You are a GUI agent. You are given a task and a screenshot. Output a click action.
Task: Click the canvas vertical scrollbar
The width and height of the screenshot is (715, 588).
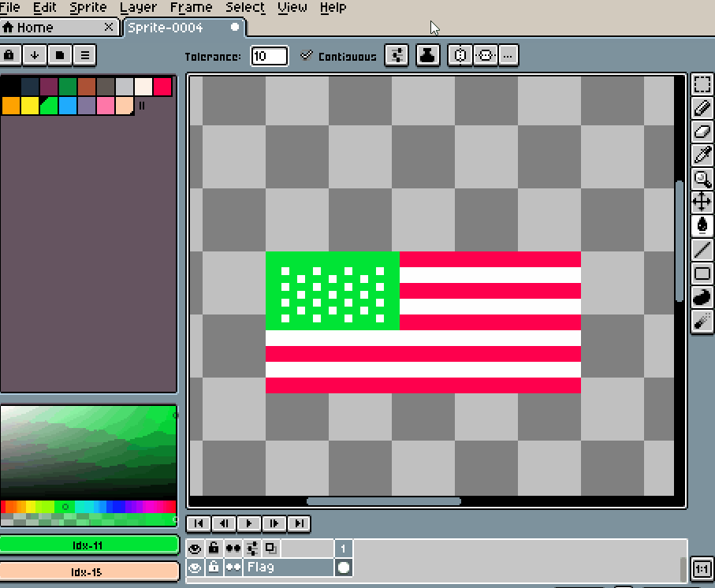click(679, 241)
